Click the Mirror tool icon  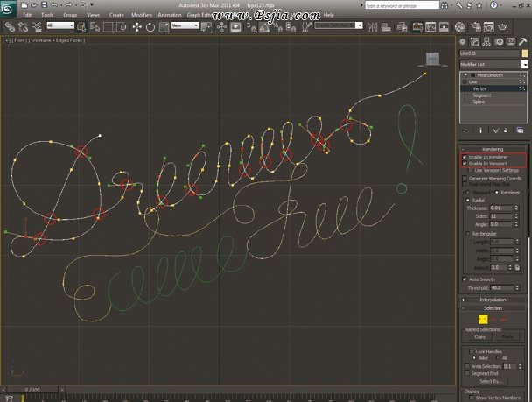[372, 27]
